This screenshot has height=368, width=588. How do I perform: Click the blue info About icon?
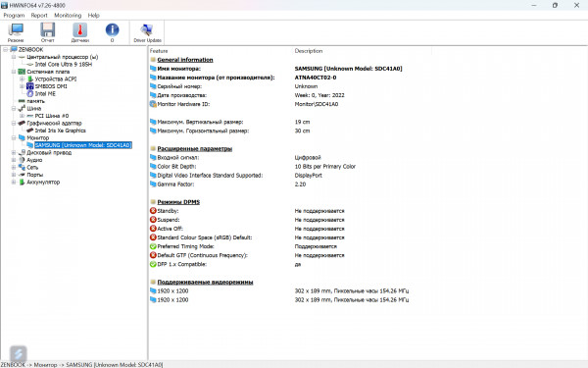click(112, 32)
